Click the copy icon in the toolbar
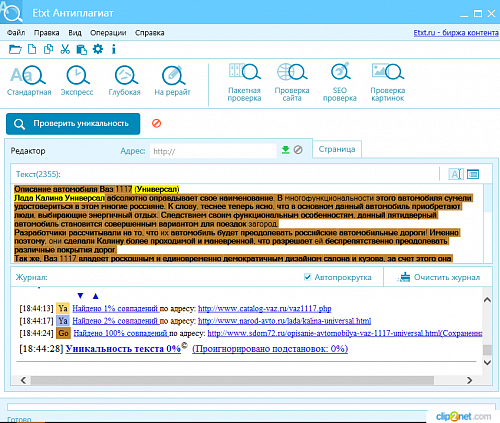The width and height of the screenshot is (500, 423). (x=48, y=49)
